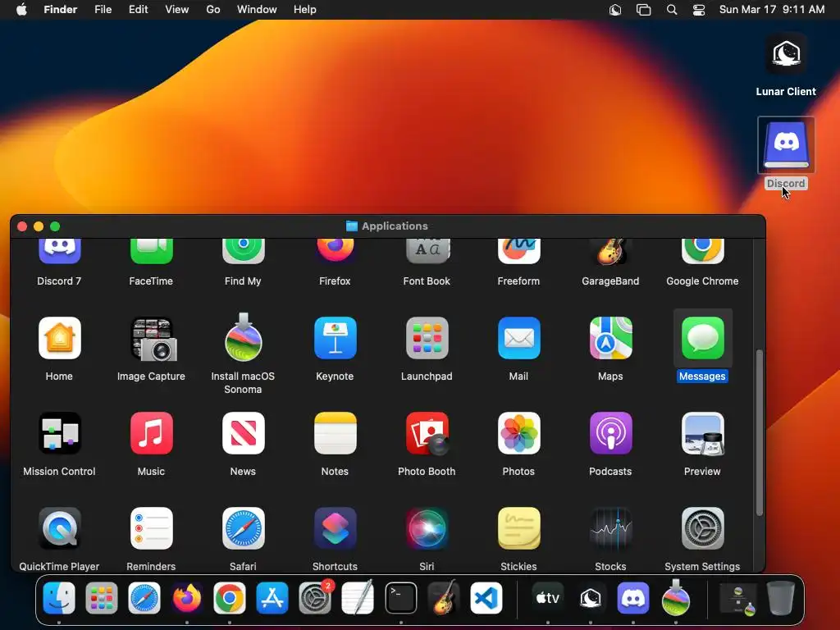Select the Freeform app icon
This screenshot has width=840, height=630.
click(518, 253)
